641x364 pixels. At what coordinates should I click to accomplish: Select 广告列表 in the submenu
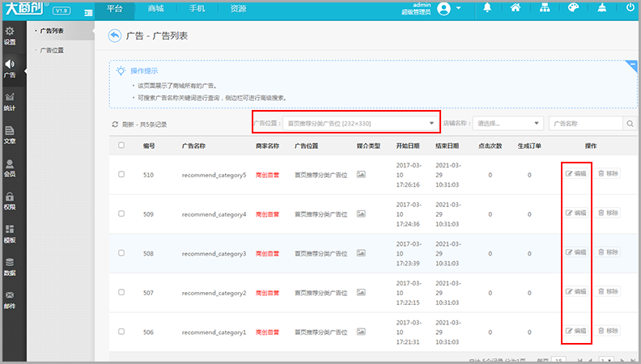coord(52,31)
